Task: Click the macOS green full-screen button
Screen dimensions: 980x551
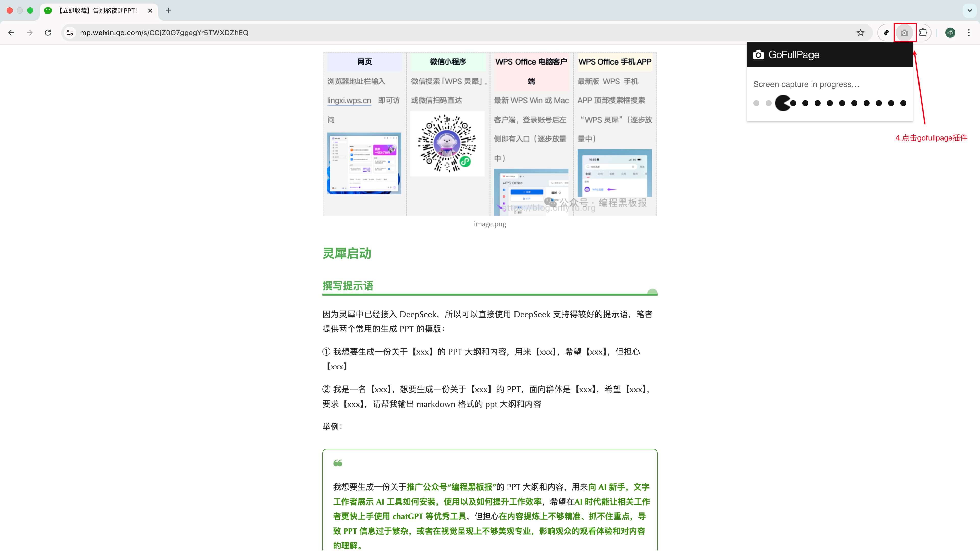Action: [30, 11]
